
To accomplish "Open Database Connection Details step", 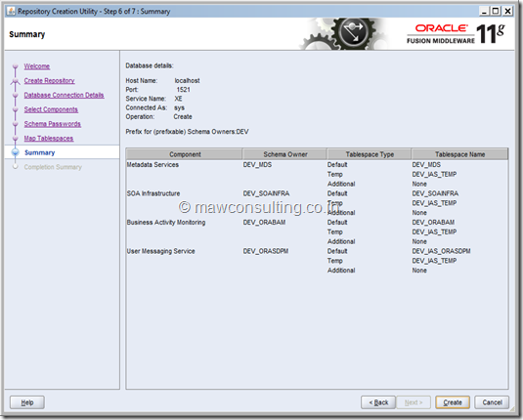I will tap(65, 95).
